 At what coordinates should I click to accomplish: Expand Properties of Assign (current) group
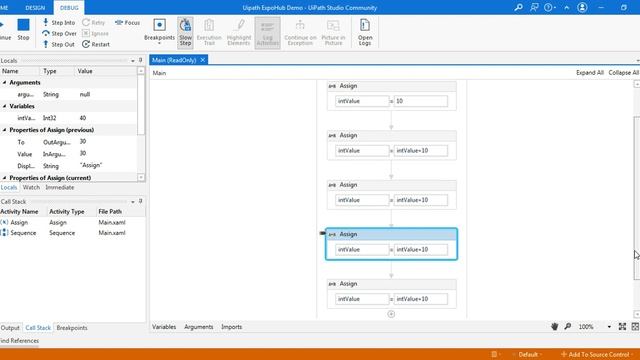[4, 178]
